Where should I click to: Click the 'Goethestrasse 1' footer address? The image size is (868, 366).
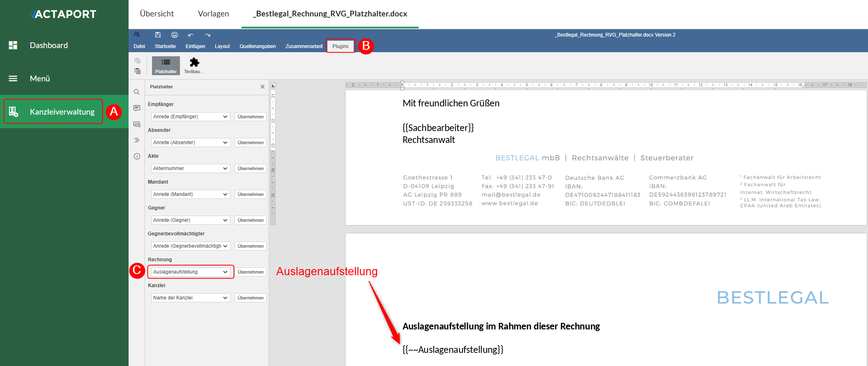coord(428,177)
